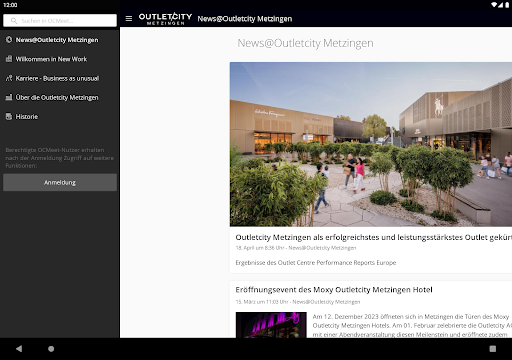Click the Anmeldung button

coord(60,182)
